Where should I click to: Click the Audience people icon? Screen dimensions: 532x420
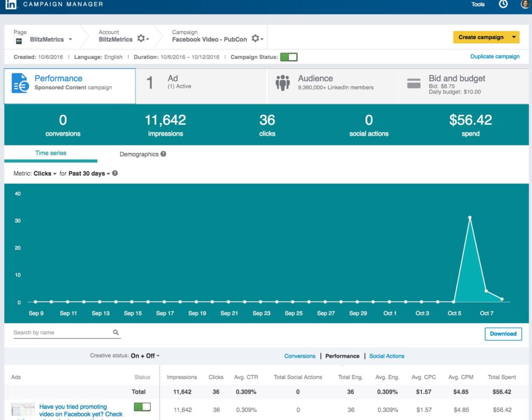tap(283, 83)
